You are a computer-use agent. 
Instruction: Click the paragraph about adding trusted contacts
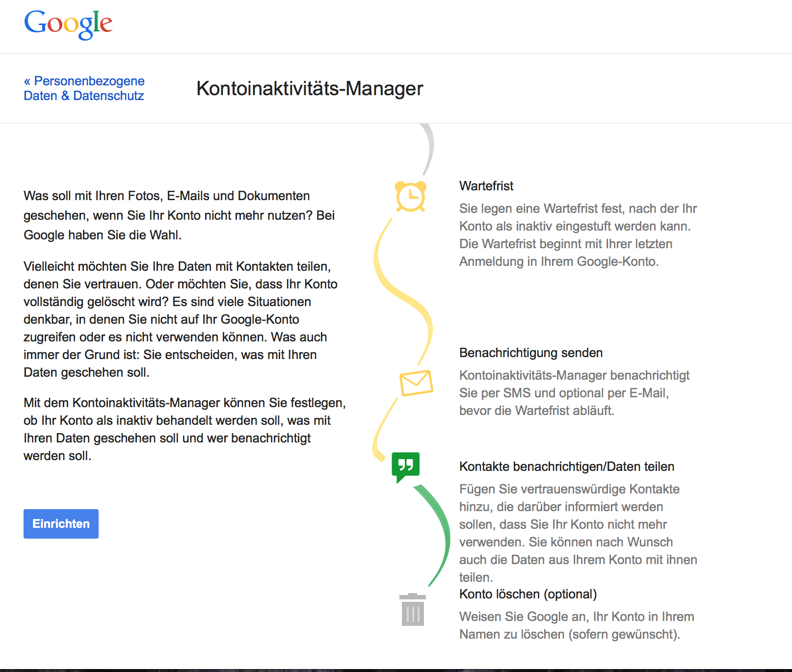(x=578, y=533)
